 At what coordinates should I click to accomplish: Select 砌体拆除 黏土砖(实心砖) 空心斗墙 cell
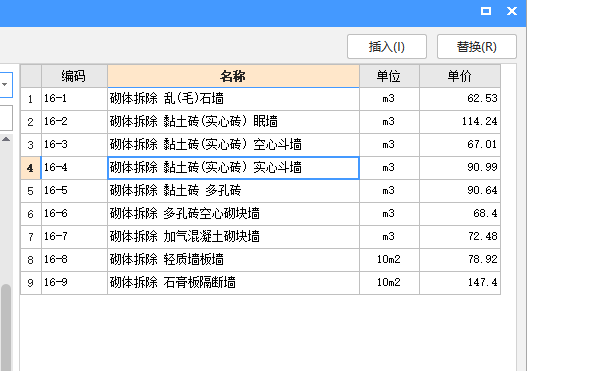pos(233,145)
